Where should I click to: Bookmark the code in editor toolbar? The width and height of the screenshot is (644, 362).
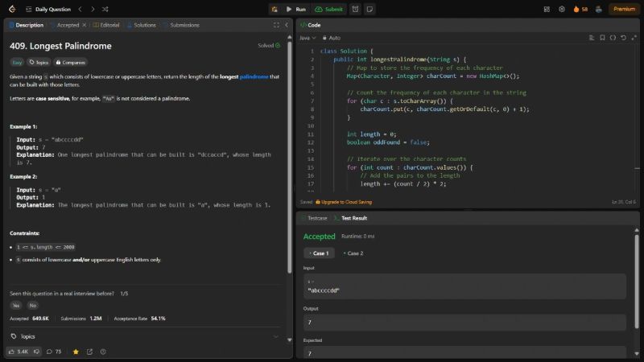601,38
